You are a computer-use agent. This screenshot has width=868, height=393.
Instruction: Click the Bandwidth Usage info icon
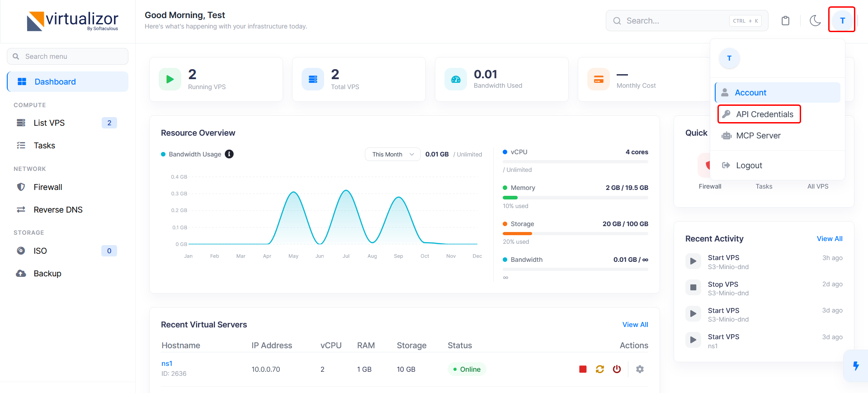[229, 154]
